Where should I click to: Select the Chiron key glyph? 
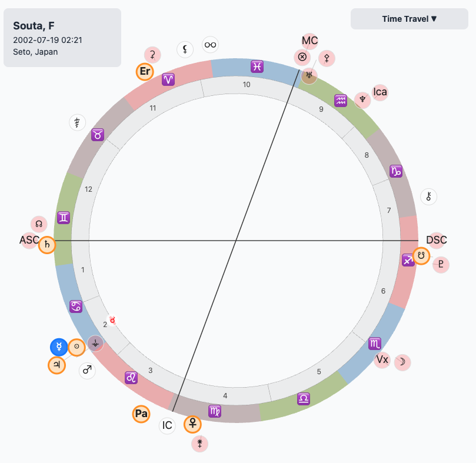pos(429,196)
